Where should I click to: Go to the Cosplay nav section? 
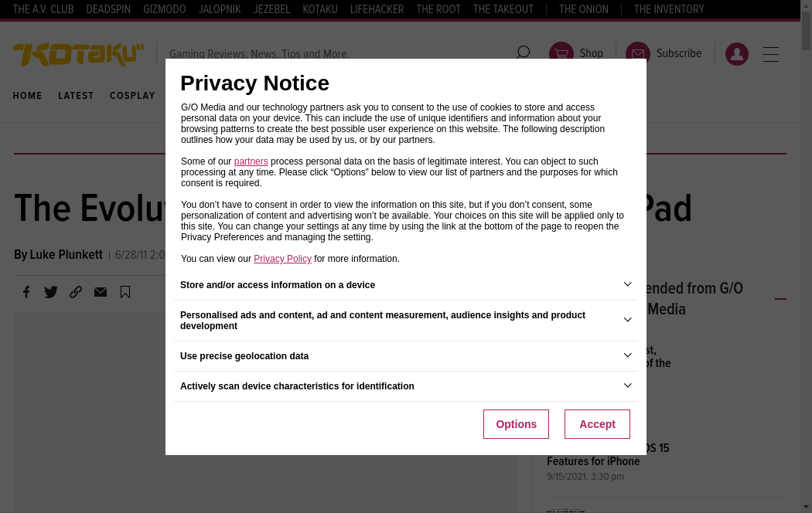click(132, 96)
